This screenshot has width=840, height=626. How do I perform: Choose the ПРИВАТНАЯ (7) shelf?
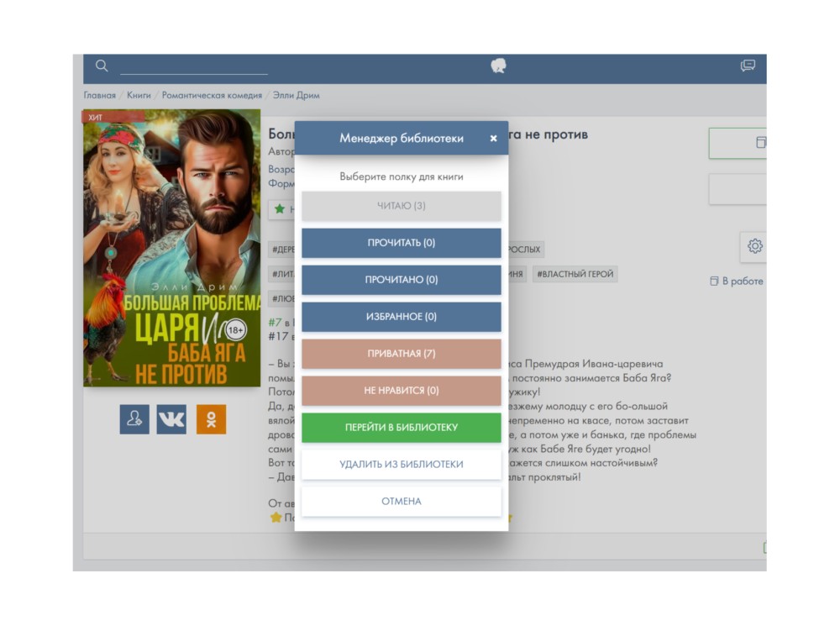click(401, 354)
